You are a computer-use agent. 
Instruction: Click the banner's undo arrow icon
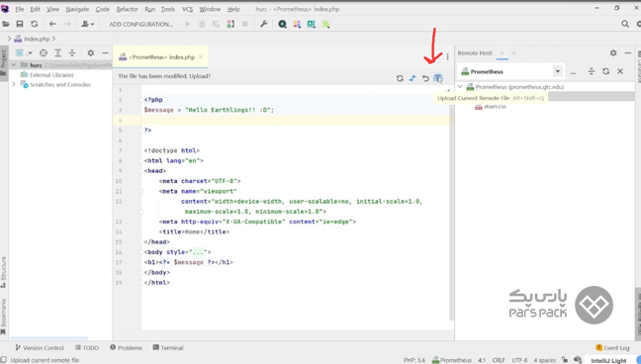[x=425, y=78]
